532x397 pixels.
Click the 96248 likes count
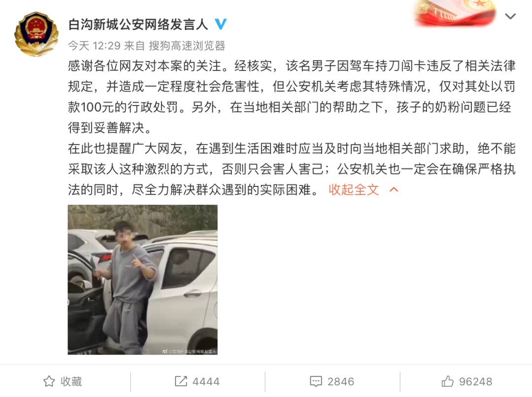[x=476, y=382]
